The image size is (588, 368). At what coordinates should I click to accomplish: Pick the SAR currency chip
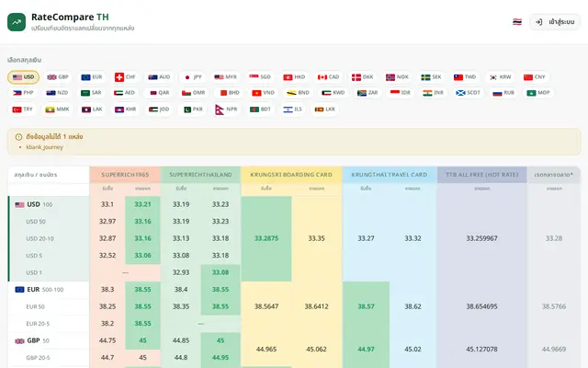tap(91, 93)
